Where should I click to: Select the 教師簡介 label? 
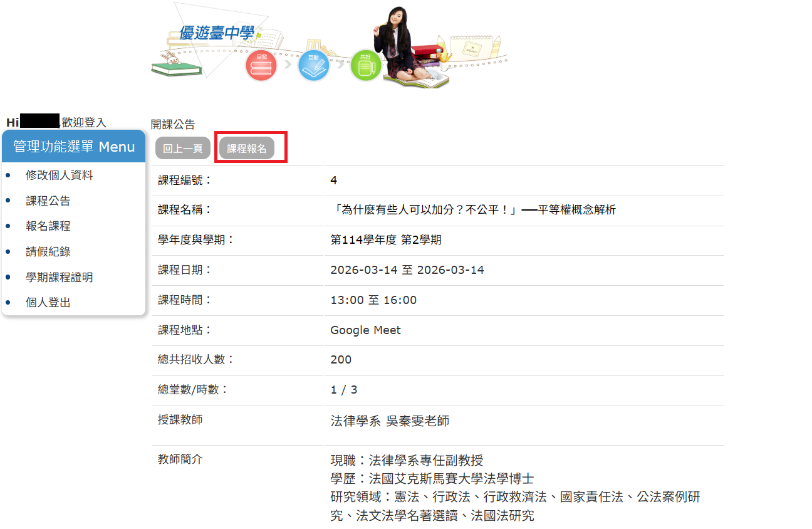pos(180,459)
